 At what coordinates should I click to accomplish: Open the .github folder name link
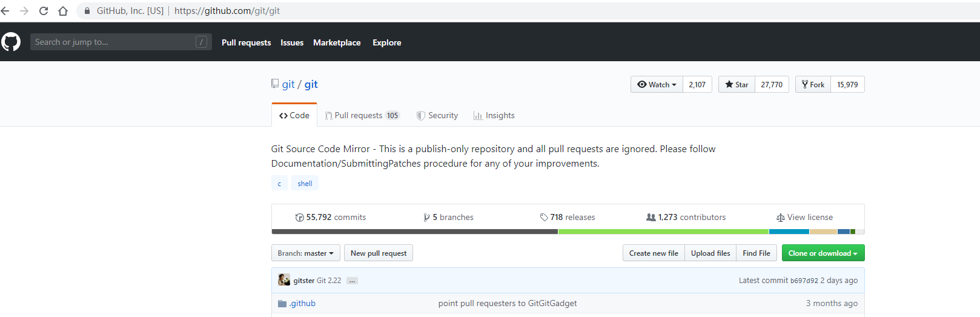(302, 304)
